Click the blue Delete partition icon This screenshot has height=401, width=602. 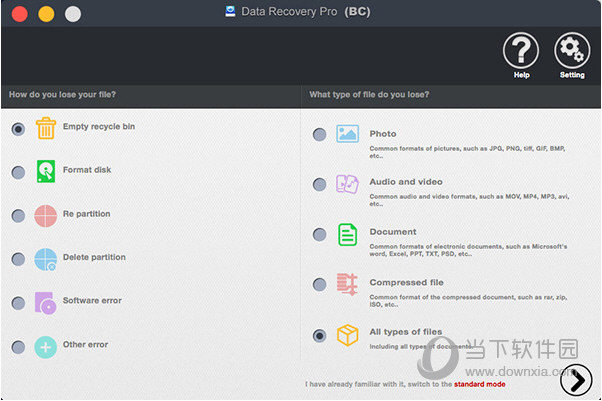[46, 259]
